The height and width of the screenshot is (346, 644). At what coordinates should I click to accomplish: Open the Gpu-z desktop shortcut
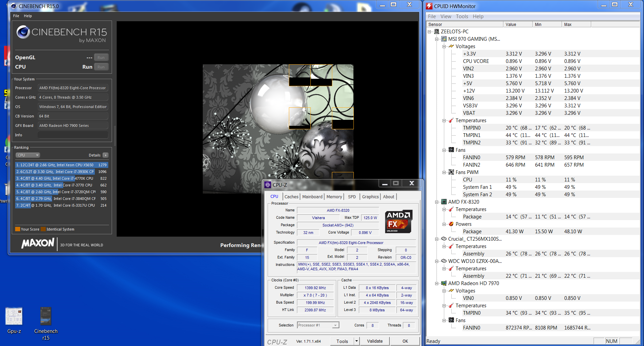click(14, 316)
